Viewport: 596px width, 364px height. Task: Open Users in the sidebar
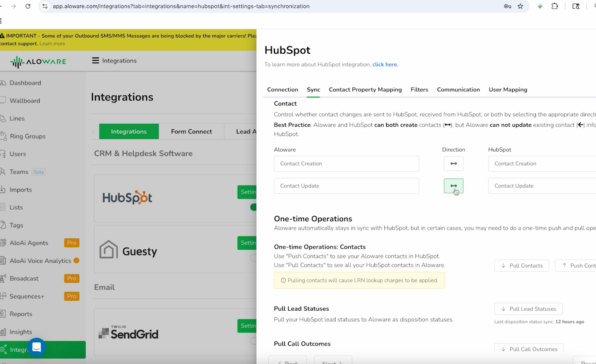pos(18,154)
